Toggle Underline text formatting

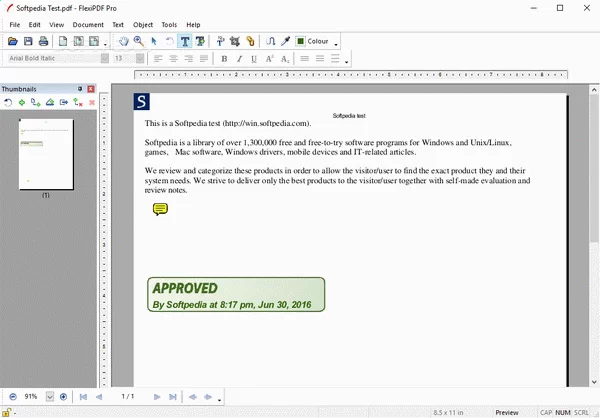click(254, 59)
